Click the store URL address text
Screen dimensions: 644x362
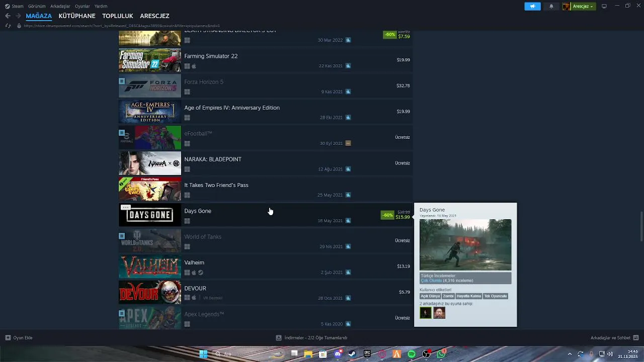(x=122, y=26)
